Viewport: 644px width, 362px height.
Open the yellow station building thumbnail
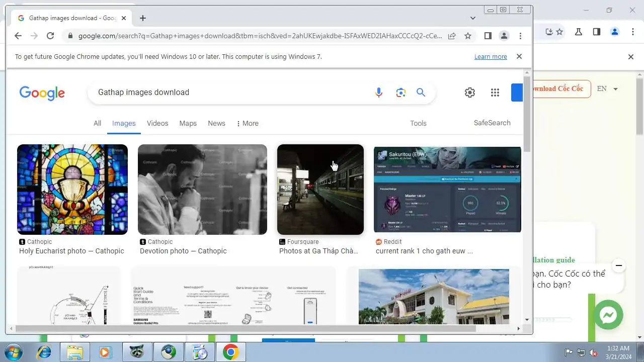434,296
